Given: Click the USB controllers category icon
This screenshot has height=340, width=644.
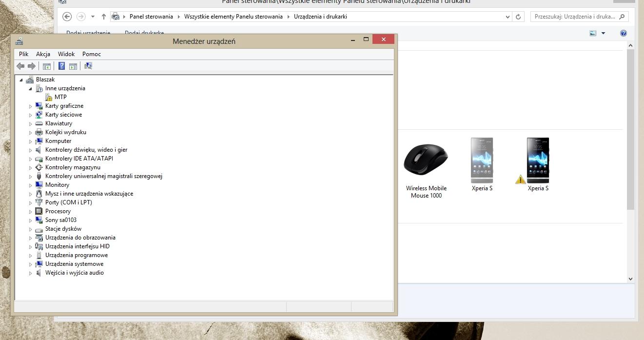Looking at the screenshot, I should click(39, 176).
